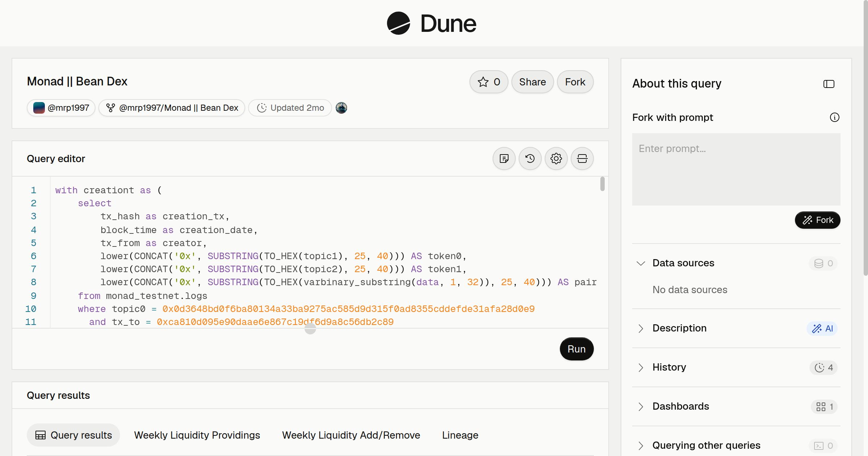
Task: Click 'creator' alias on line 5
Action: [x=182, y=243]
